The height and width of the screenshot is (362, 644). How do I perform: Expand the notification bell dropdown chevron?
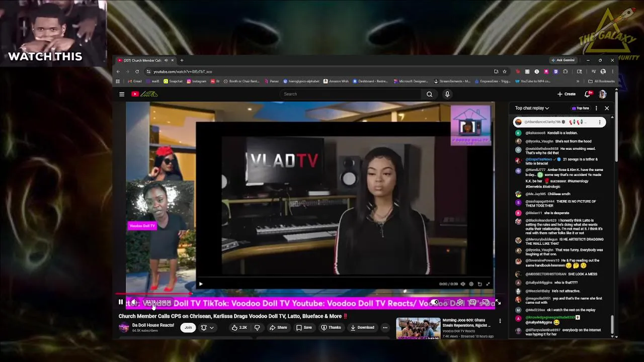212,327
